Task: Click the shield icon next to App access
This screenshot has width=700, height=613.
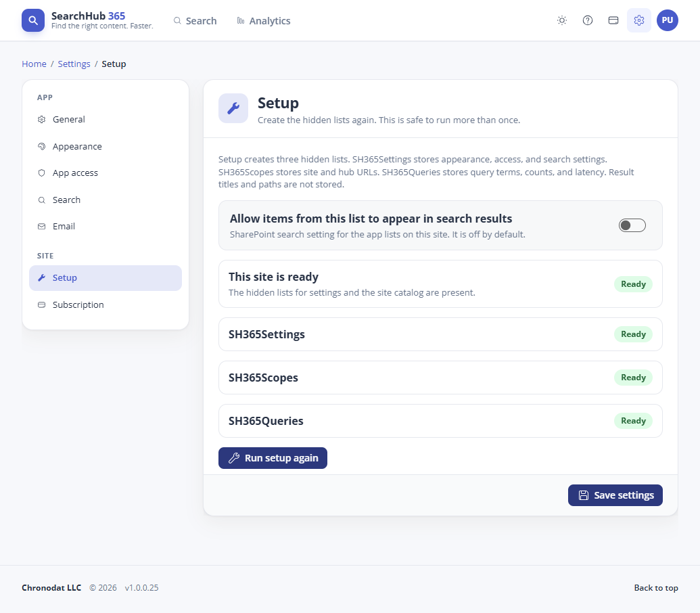Action: (x=41, y=173)
